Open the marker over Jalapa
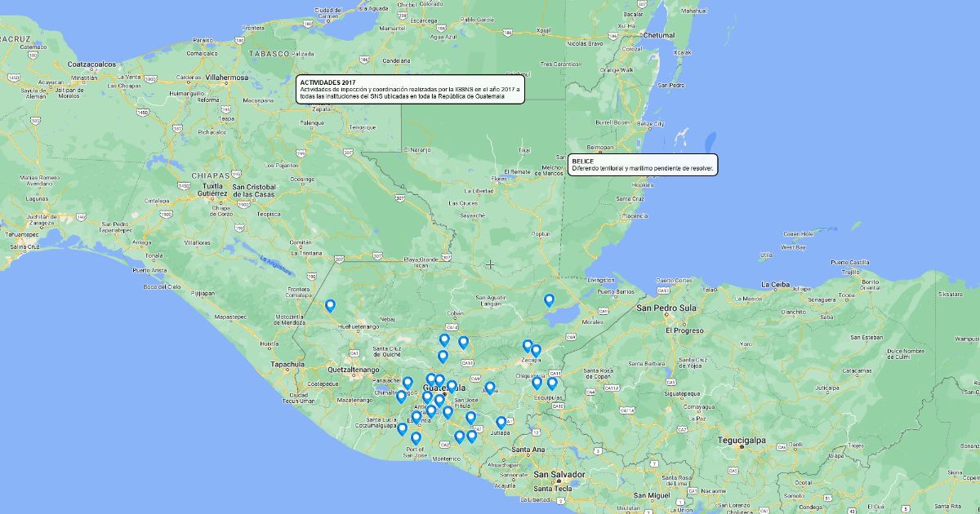The image size is (980, 514). (x=490, y=388)
